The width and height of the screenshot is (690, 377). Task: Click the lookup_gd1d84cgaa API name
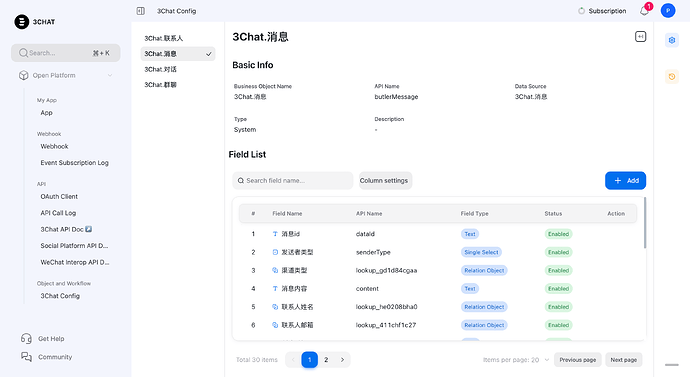coord(386,271)
